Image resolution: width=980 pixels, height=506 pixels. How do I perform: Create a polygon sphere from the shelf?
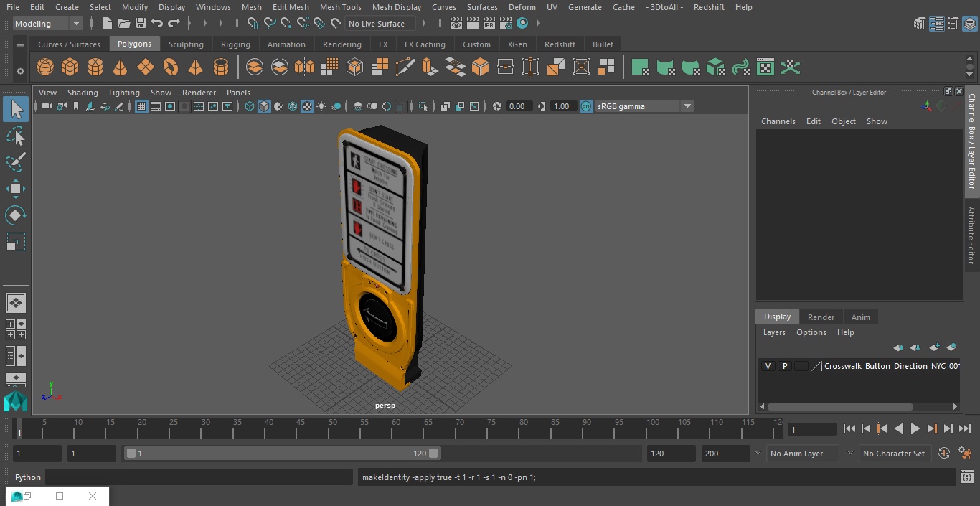tap(45, 67)
